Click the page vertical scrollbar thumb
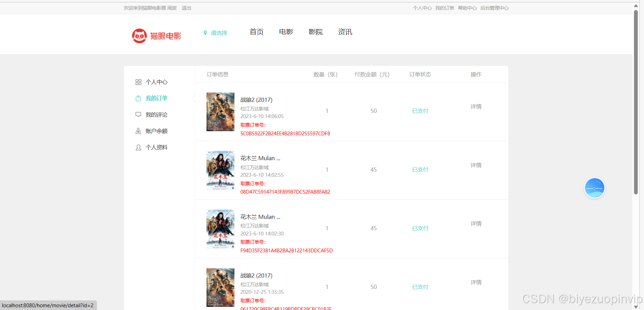This screenshot has height=310, width=644. click(x=636, y=102)
